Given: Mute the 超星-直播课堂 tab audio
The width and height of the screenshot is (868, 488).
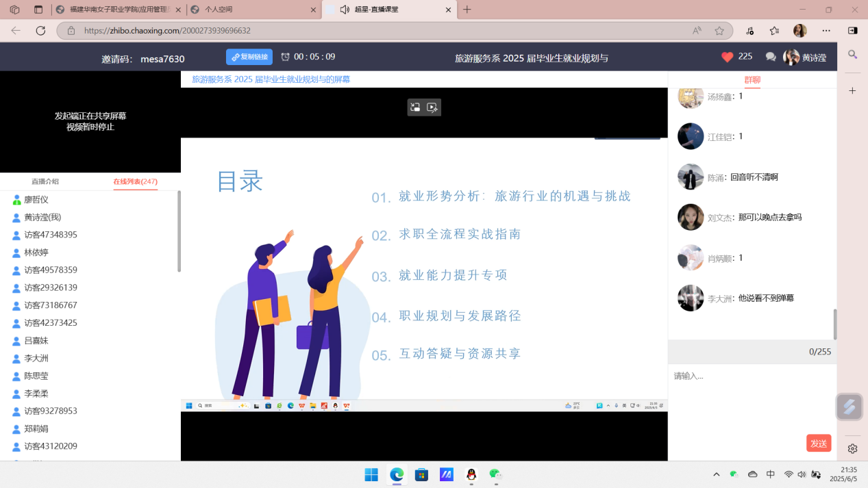Looking at the screenshot, I should pyautogui.click(x=345, y=10).
